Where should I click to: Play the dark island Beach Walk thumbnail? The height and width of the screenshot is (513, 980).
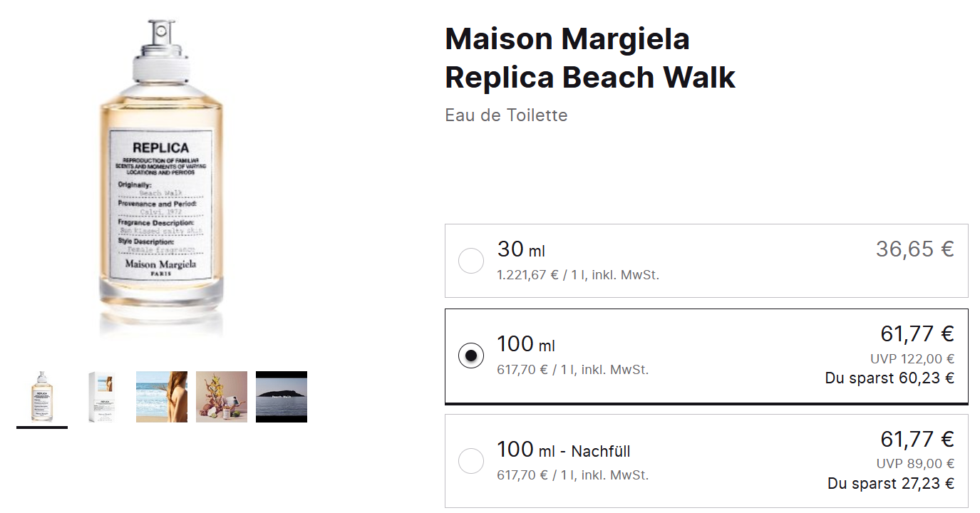click(x=282, y=396)
